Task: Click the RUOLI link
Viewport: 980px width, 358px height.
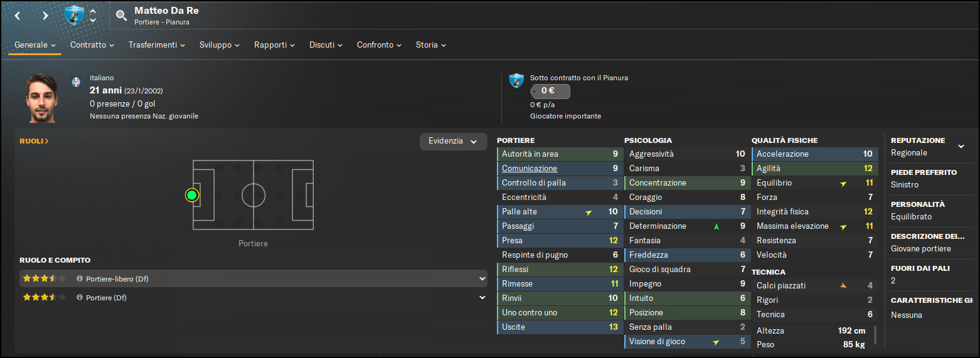Action: click(34, 141)
